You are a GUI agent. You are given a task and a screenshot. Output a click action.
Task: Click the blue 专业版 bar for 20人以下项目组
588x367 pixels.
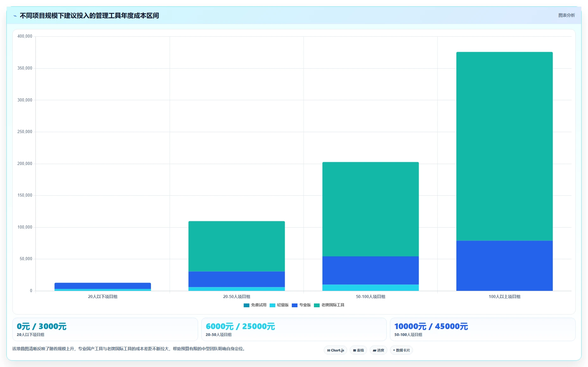click(103, 286)
